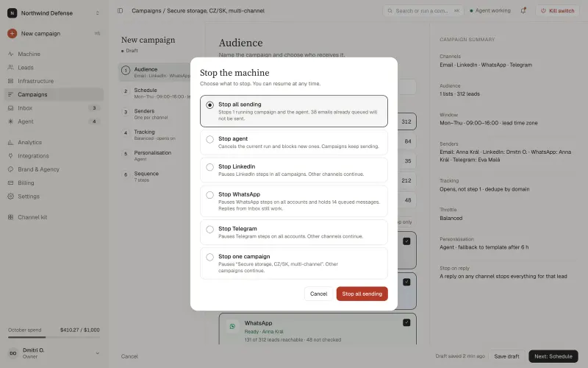
Task: Click the bottom-left Cancel link
Action: coord(129,356)
